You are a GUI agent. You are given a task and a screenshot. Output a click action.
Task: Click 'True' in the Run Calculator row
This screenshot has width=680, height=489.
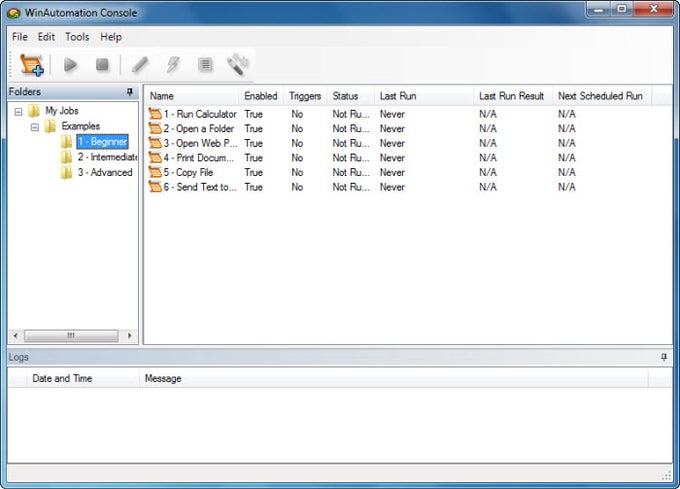(x=254, y=114)
